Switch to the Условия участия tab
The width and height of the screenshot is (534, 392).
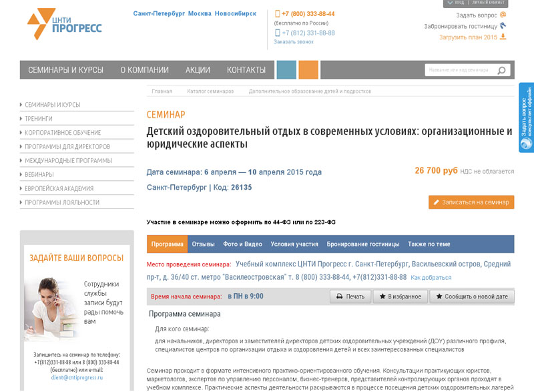pyautogui.click(x=294, y=244)
